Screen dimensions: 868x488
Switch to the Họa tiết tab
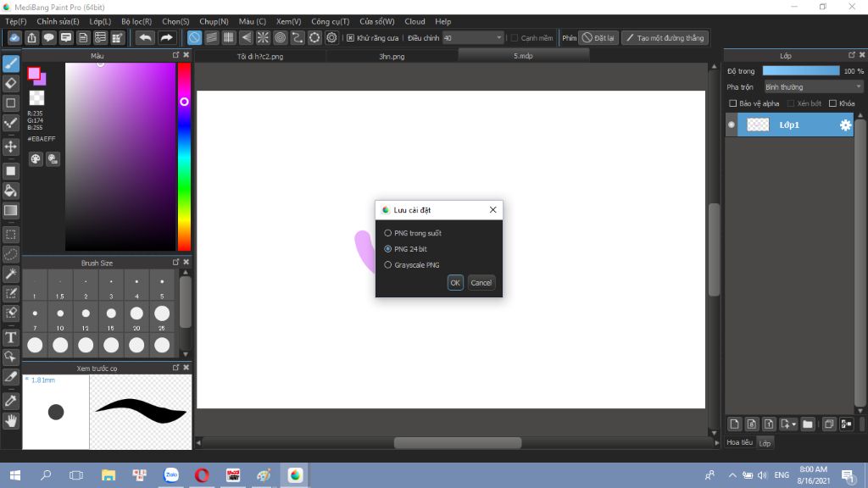739,442
